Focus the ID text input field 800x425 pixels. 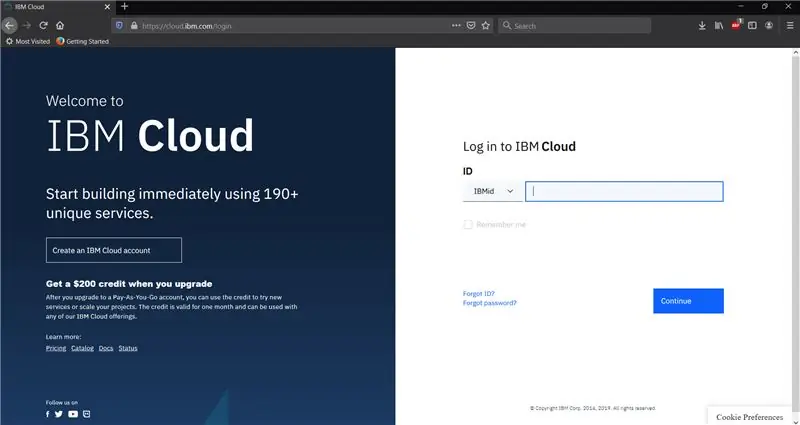(x=624, y=191)
